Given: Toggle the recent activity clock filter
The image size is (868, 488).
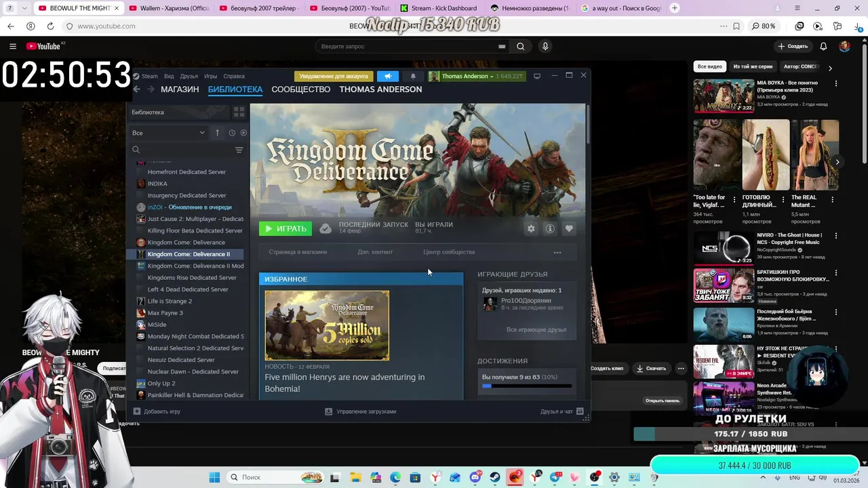Looking at the screenshot, I should [232, 133].
